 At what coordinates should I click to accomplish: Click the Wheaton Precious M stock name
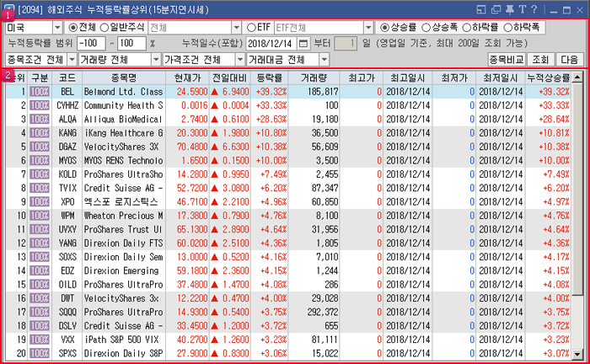123,216
